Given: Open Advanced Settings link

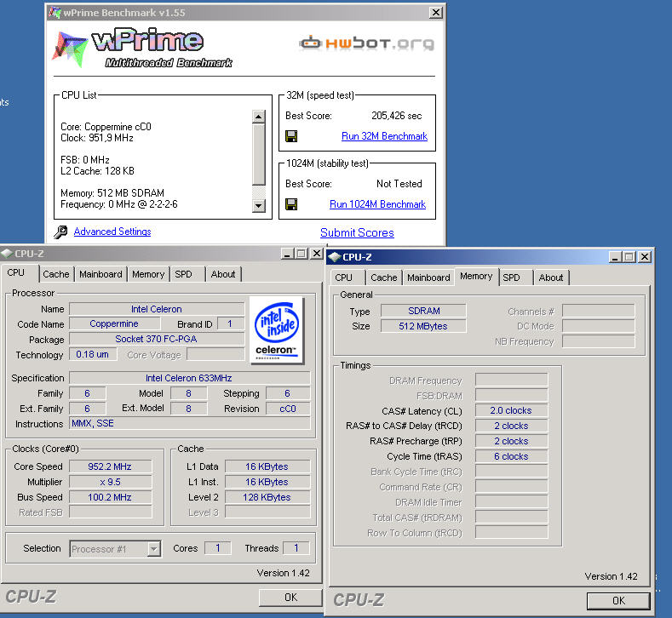Looking at the screenshot, I should pos(112,232).
